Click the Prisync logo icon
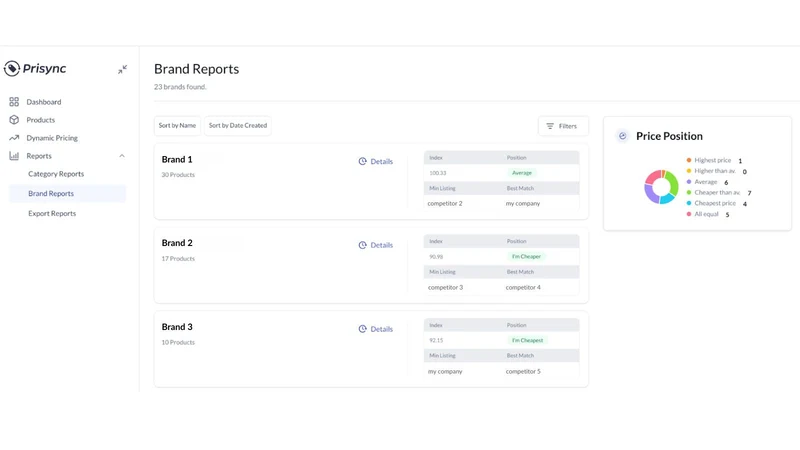This screenshot has height=450, width=800. pyautogui.click(x=12, y=68)
